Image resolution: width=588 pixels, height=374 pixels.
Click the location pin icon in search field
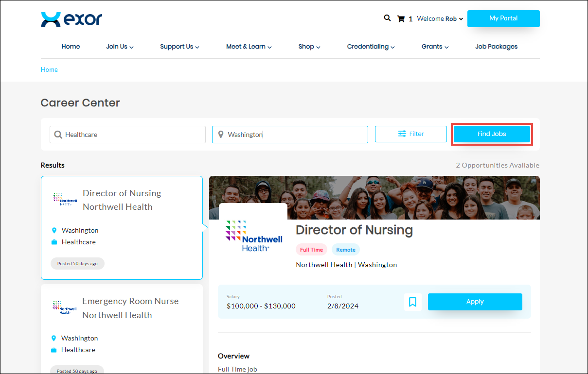pyautogui.click(x=220, y=135)
